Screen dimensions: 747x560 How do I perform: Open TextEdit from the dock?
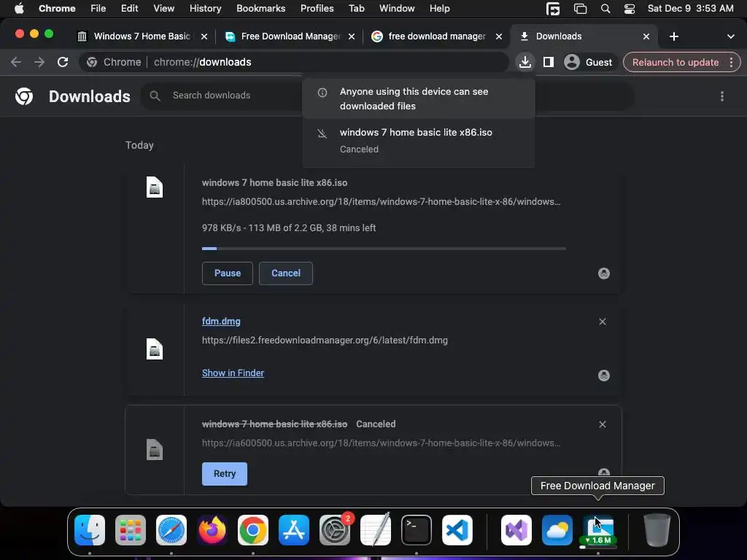click(x=376, y=530)
